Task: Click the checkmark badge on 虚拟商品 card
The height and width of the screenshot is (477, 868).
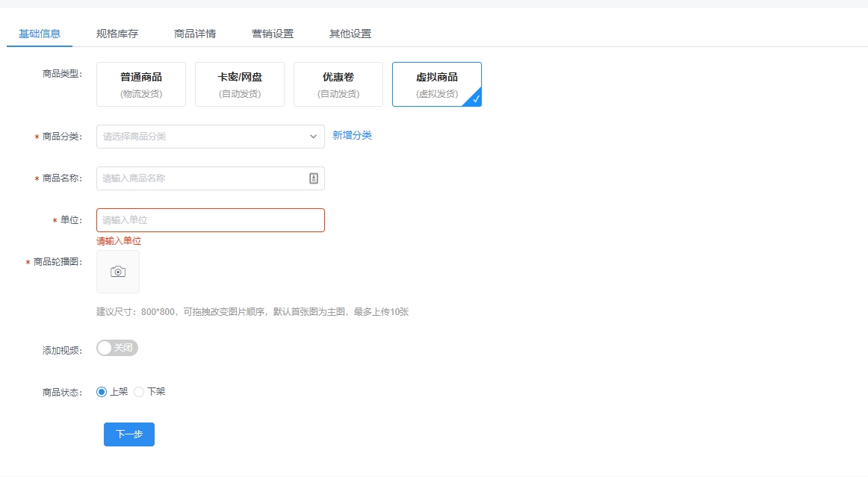Action: tap(475, 99)
